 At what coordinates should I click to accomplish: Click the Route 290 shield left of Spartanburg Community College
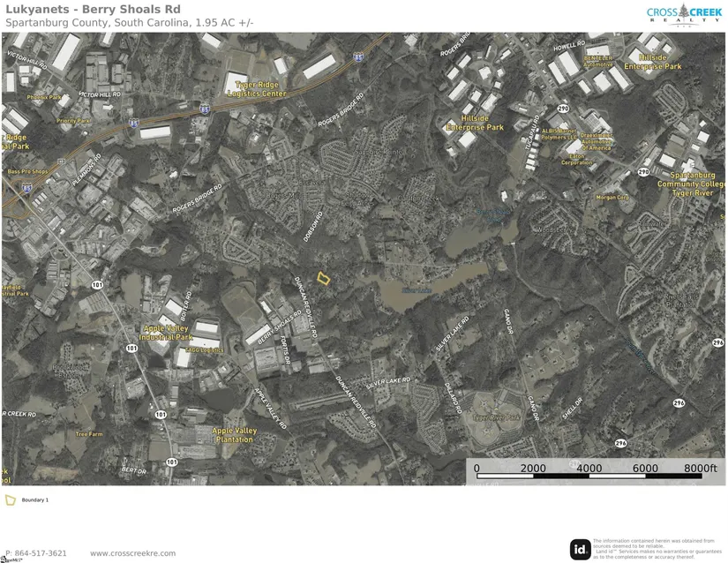[x=643, y=172]
